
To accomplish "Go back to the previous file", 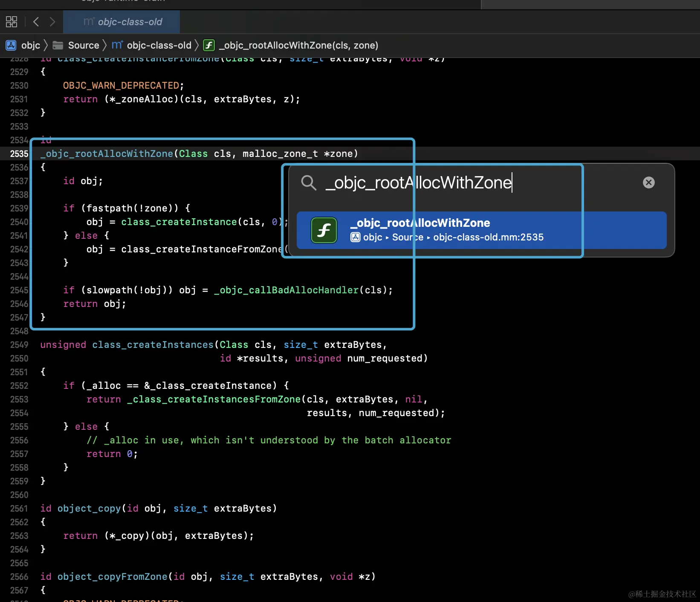I will [x=36, y=22].
